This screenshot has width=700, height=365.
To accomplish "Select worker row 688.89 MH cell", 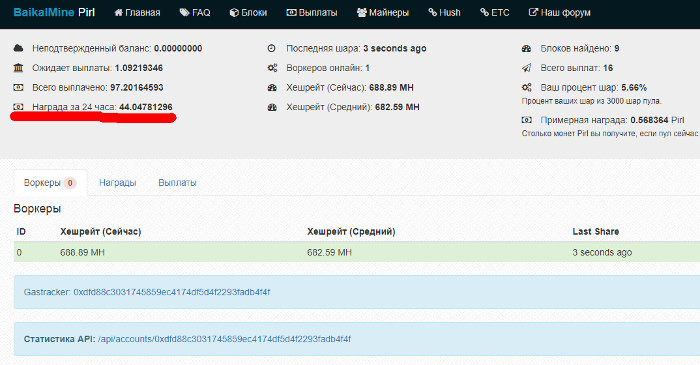I will point(82,253).
